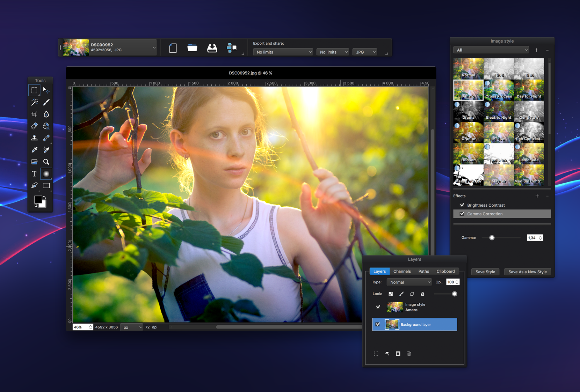Screen dimensions: 580x392
Task: Pick the Eraser tool
Action: (34, 126)
